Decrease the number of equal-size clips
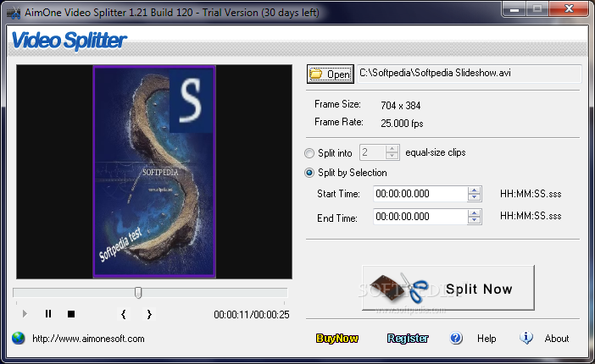Screen dimensions: 595x364 pyautogui.click(x=392, y=156)
